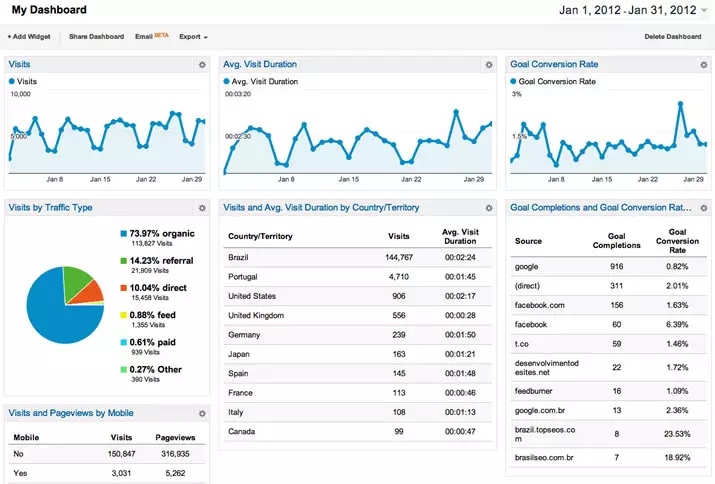This screenshot has width=715, height=484.
Task: Open settings gear on Visits widget
Action: point(202,65)
